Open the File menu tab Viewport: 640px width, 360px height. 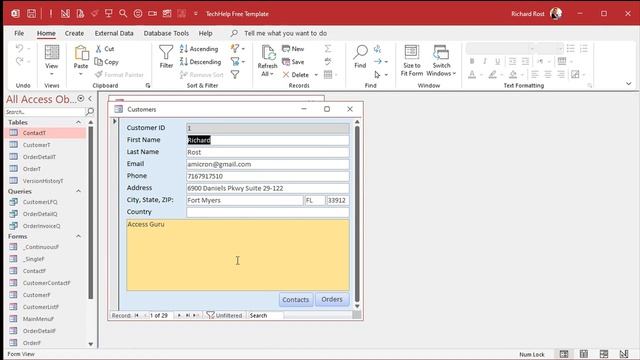[x=19, y=33]
